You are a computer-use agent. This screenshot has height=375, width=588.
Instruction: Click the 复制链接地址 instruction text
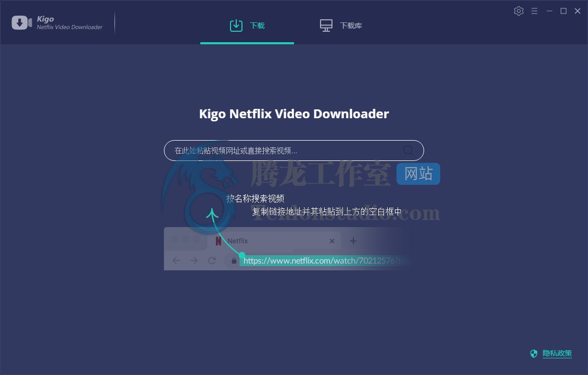[x=326, y=211]
